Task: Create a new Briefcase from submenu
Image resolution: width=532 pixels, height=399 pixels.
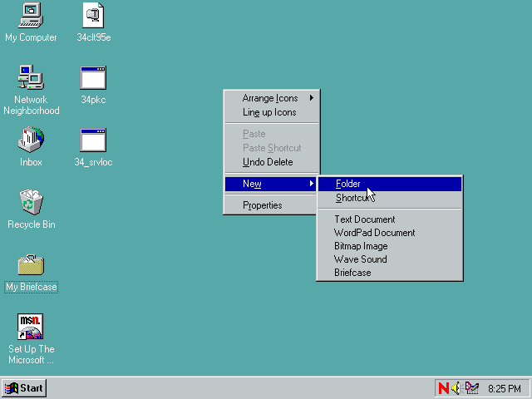Action: pos(390,273)
